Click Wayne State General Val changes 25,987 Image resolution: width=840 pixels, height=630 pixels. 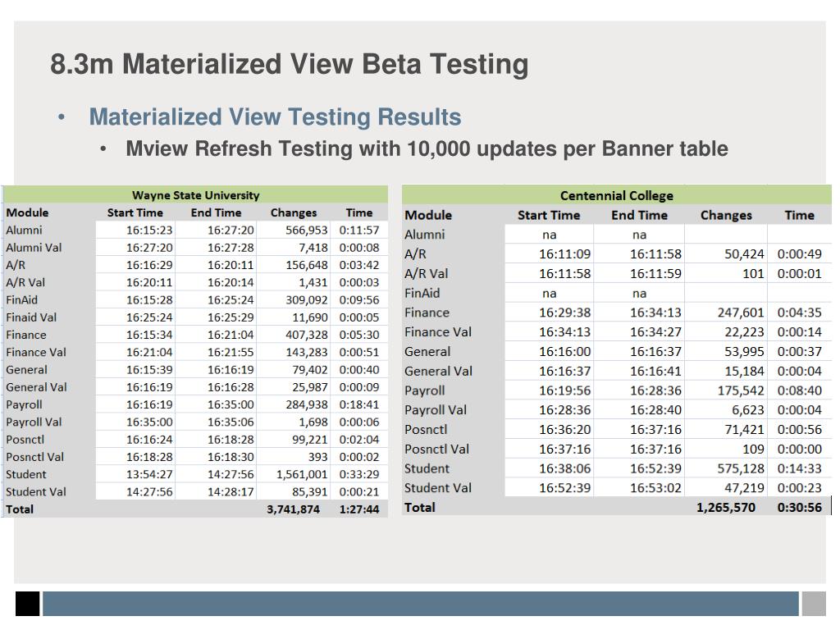pos(309,387)
